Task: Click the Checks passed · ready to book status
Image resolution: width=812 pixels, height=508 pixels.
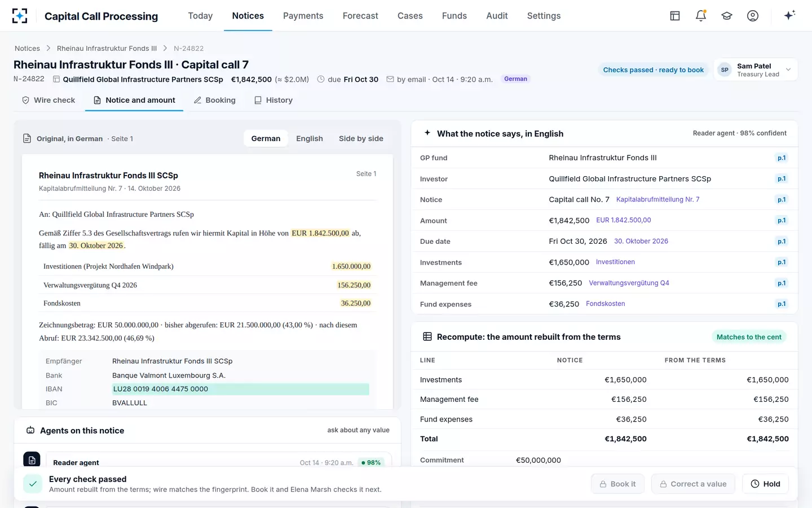Action: point(654,70)
